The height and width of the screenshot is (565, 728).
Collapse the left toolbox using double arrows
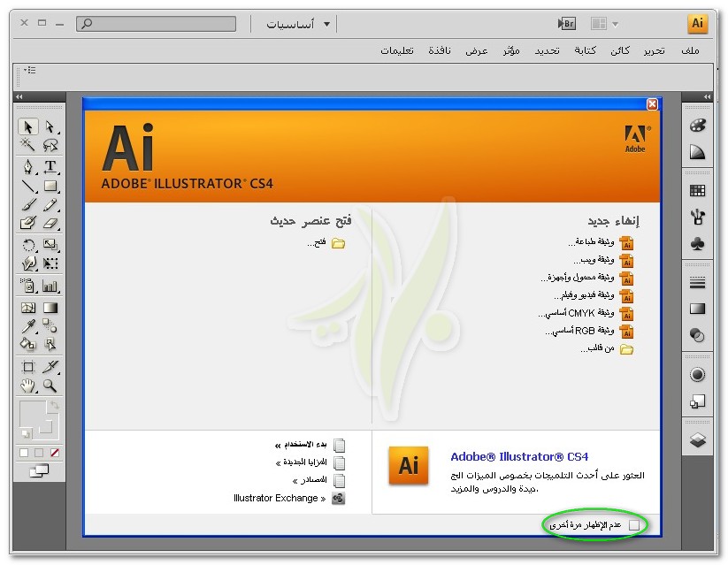point(19,96)
